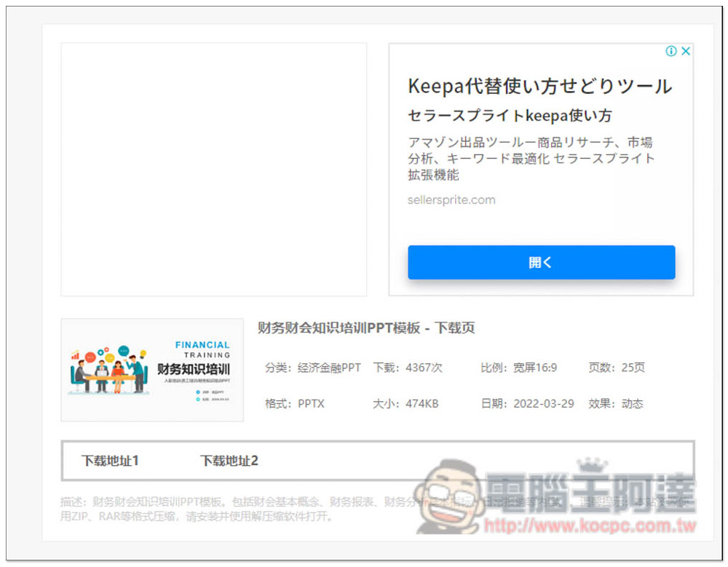The image size is (728, 567).
Task: Click the blue 開く button
Action: [542, 262]
